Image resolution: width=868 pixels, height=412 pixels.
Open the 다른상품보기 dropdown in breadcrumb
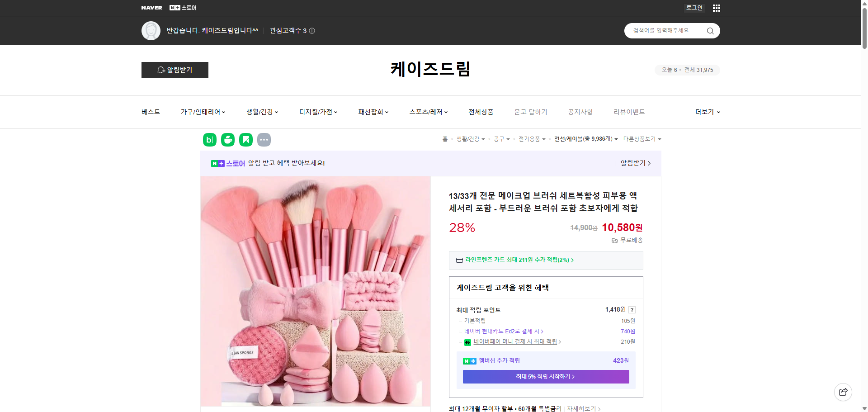click(642, 139)
